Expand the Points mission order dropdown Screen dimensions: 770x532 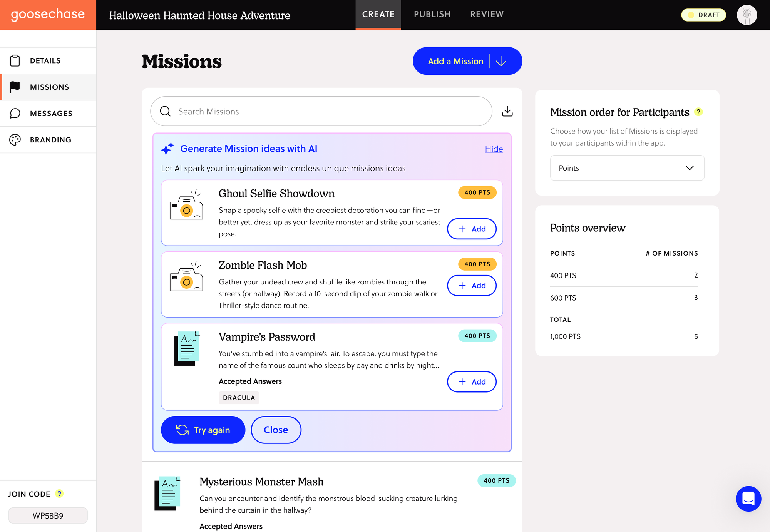[627, 168]
